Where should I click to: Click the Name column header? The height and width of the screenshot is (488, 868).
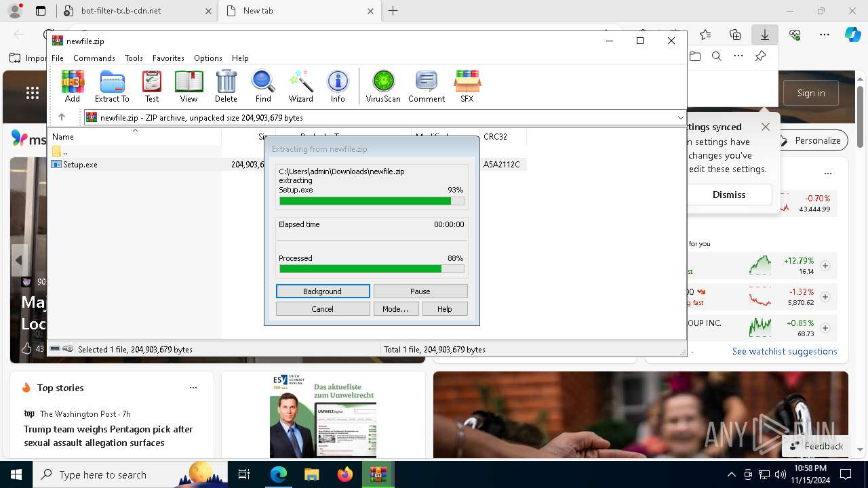[134, 137]
